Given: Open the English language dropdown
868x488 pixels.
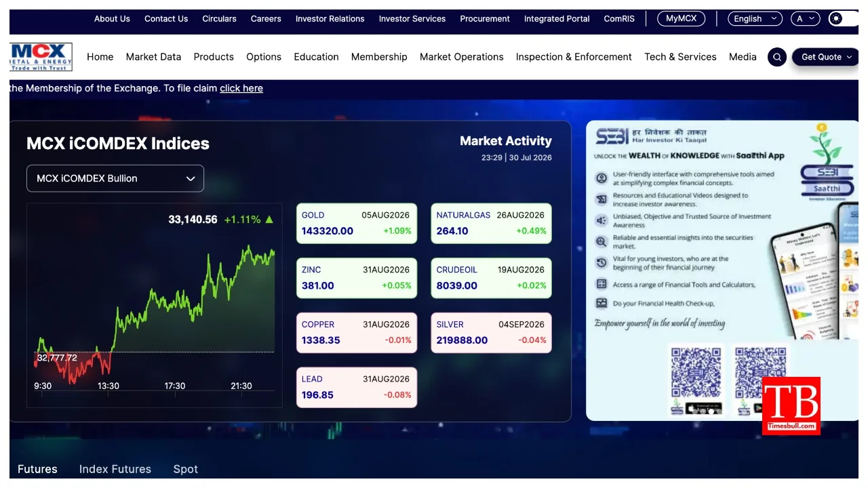Looking at the screenshot, I should coord(755,18).
